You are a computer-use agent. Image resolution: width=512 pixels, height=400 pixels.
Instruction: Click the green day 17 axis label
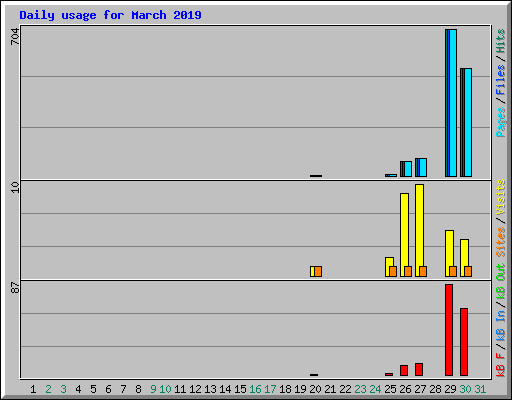point(270,389)
